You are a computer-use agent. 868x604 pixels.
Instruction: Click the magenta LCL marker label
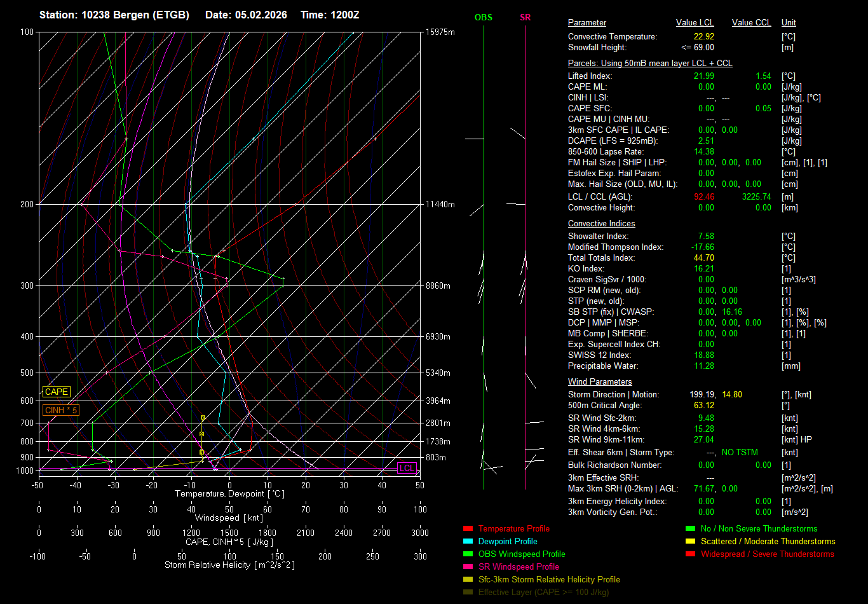tap(406, 469)
